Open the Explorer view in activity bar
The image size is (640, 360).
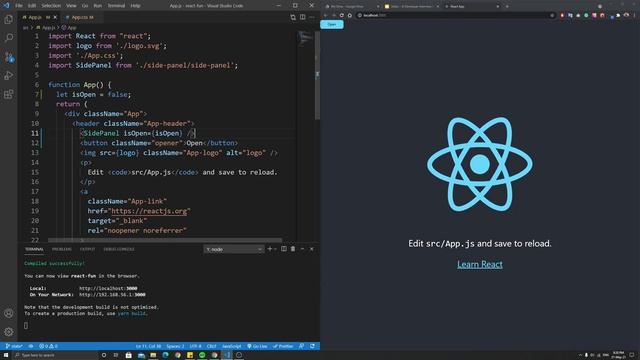pos(9,19)
